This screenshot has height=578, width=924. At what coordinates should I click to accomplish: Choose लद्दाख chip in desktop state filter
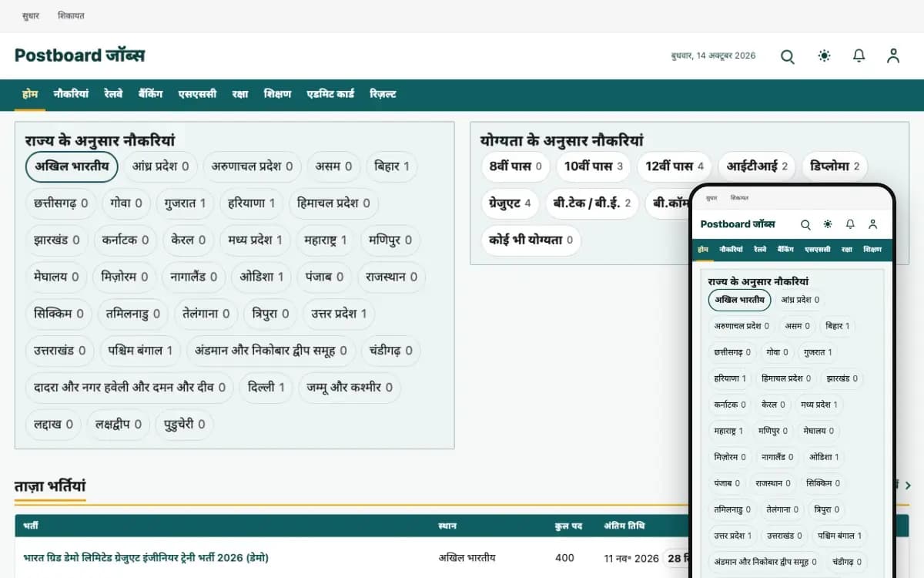[x=53, y=424]
